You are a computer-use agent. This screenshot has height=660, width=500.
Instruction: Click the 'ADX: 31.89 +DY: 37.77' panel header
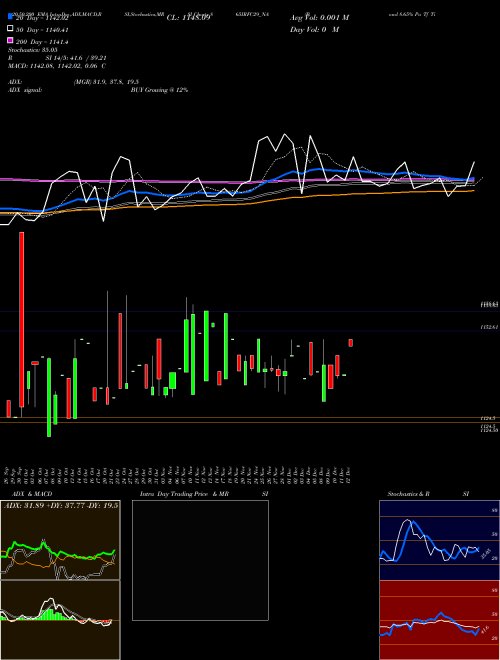[61, 505]
